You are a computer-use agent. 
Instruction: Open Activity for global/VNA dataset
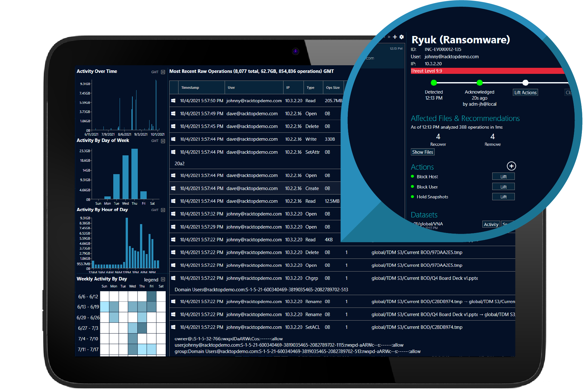(x=491, y=224)
